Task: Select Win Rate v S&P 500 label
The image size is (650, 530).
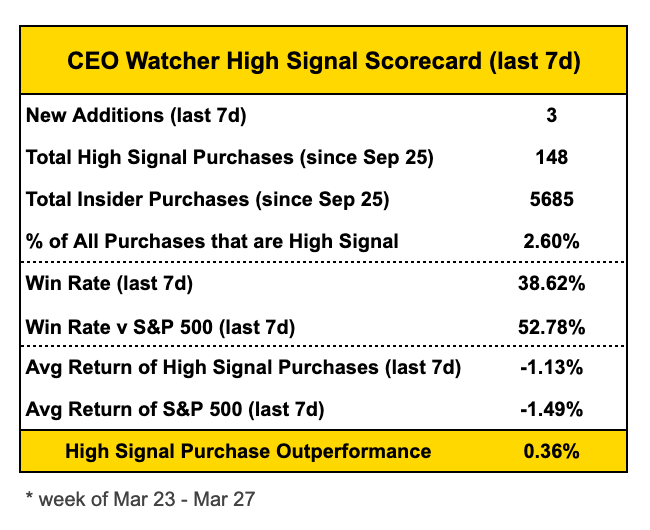Action: 160,327
